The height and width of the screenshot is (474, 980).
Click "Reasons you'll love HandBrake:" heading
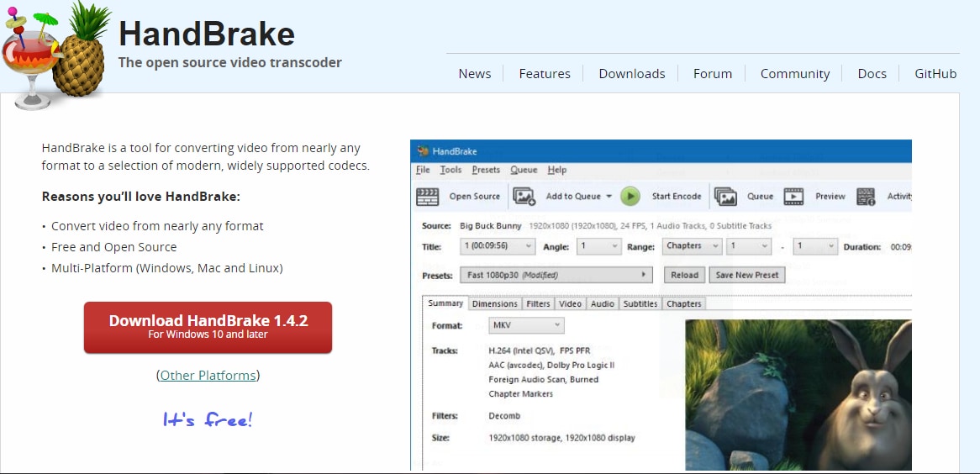[x=141, y=197]
